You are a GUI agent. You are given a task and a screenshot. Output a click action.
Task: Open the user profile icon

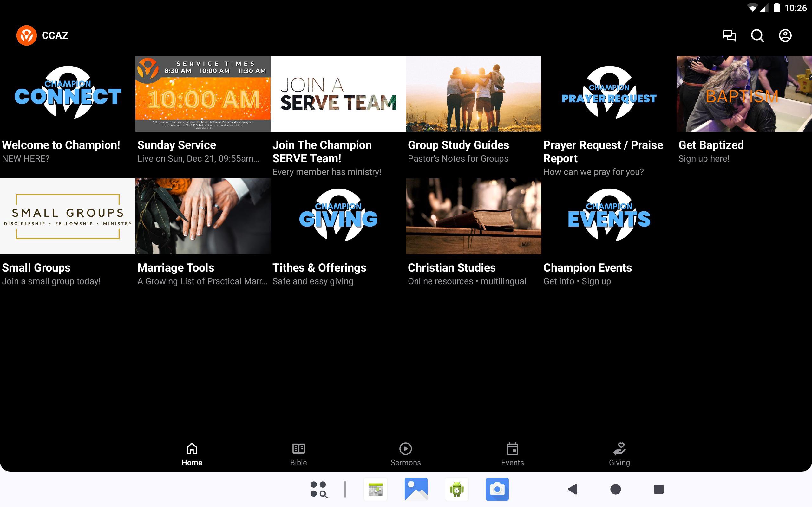pos(785,35)
